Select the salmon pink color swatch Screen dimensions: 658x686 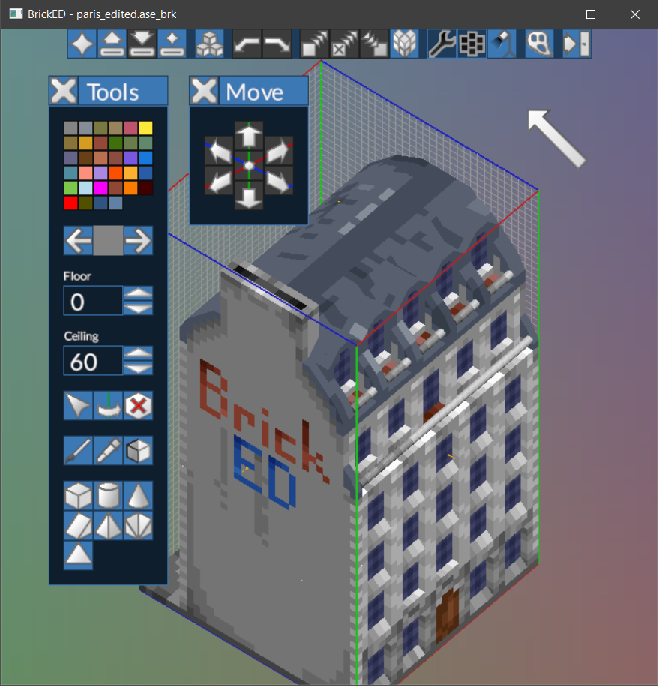click(x=86, y=173)
